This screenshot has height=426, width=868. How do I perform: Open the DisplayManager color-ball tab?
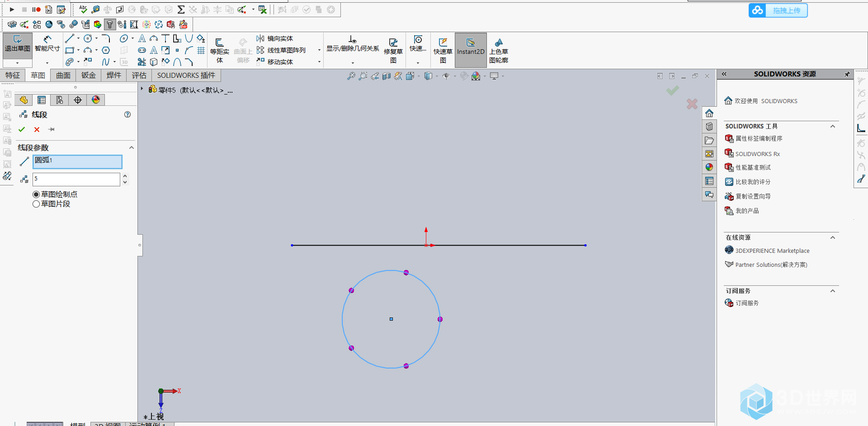click(96, 100)
